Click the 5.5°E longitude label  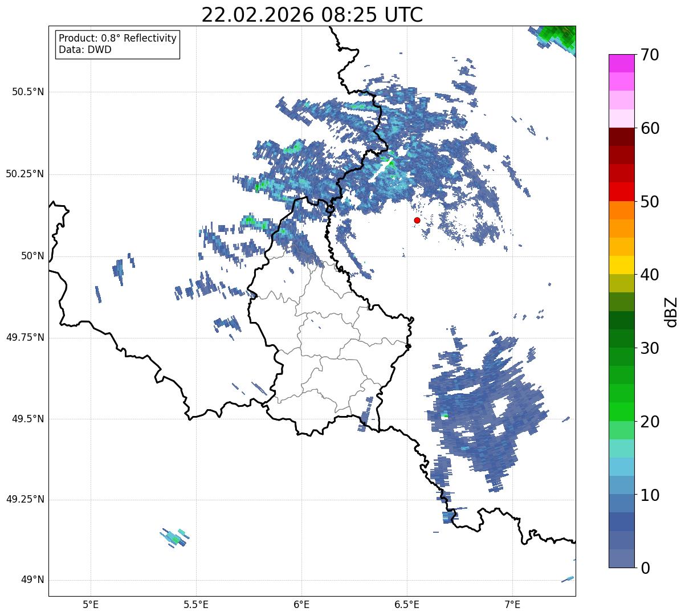tap(196, 604)
